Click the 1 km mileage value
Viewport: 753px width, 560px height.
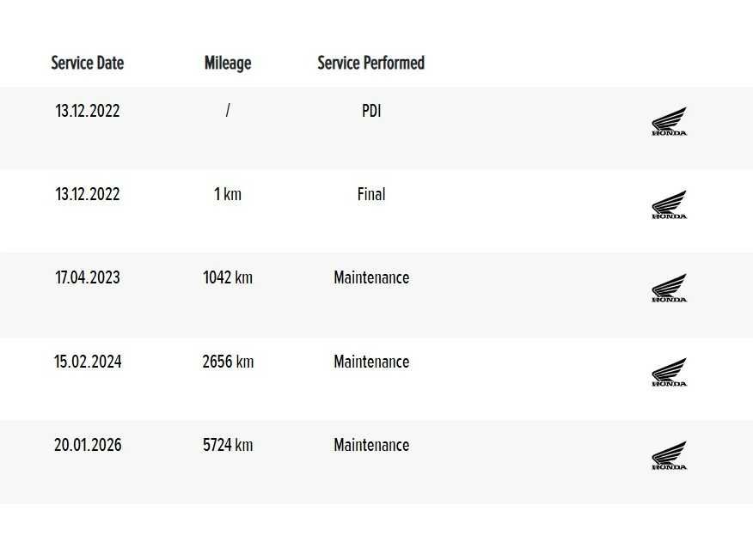point(228,194)
